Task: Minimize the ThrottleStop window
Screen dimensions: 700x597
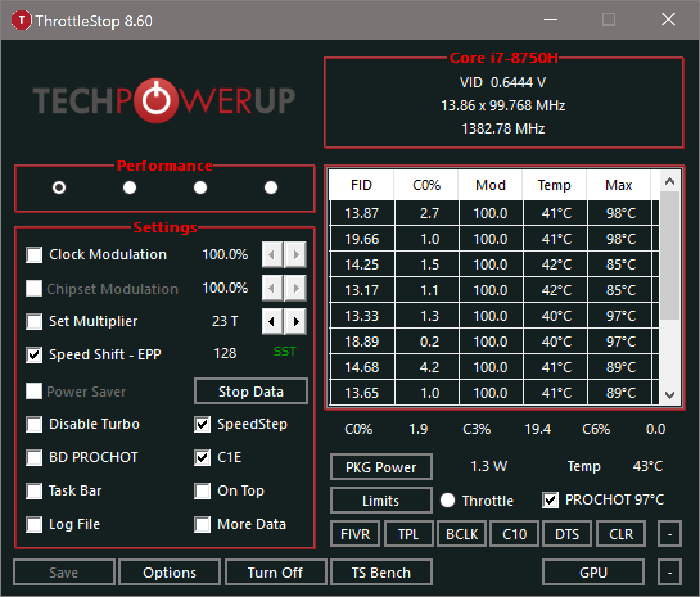Action: pos(550,19)
